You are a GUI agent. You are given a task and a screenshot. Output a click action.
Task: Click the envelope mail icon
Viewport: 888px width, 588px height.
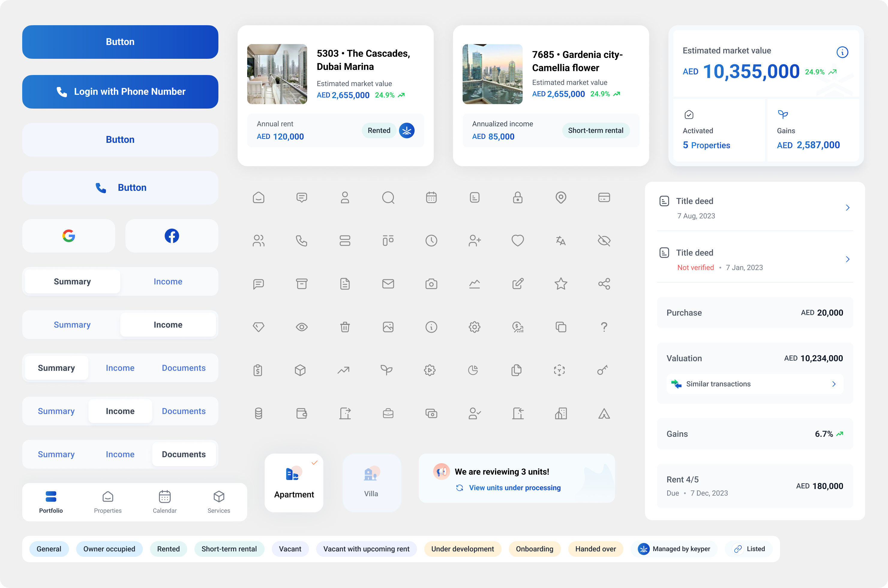[388, 284]
